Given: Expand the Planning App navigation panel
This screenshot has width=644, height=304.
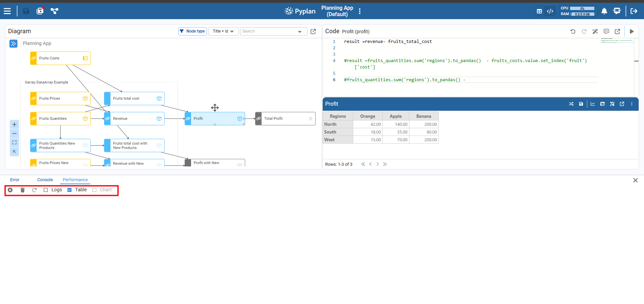Looking at the screenshot, I should click(13, 44).
